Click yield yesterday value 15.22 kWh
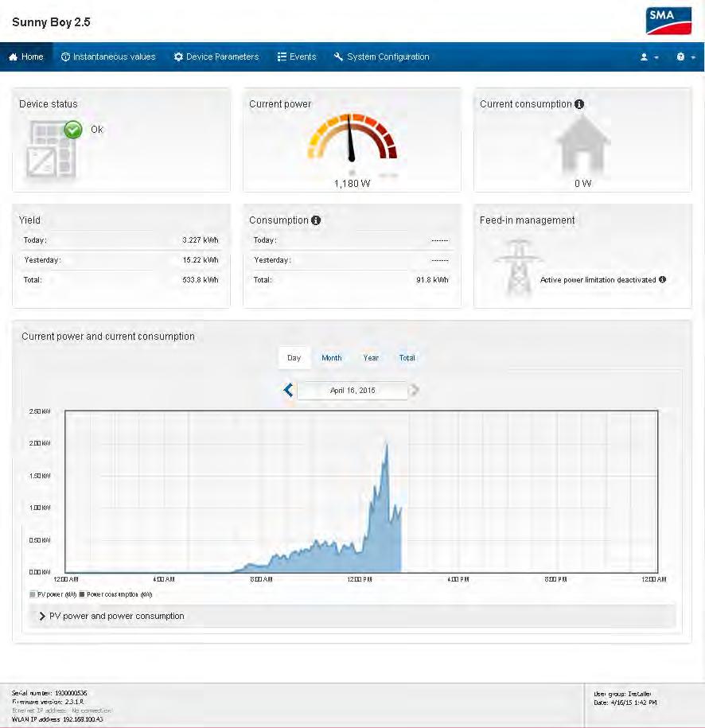The height and width of the screenshot is (728, 705). [x=201, y=260]
